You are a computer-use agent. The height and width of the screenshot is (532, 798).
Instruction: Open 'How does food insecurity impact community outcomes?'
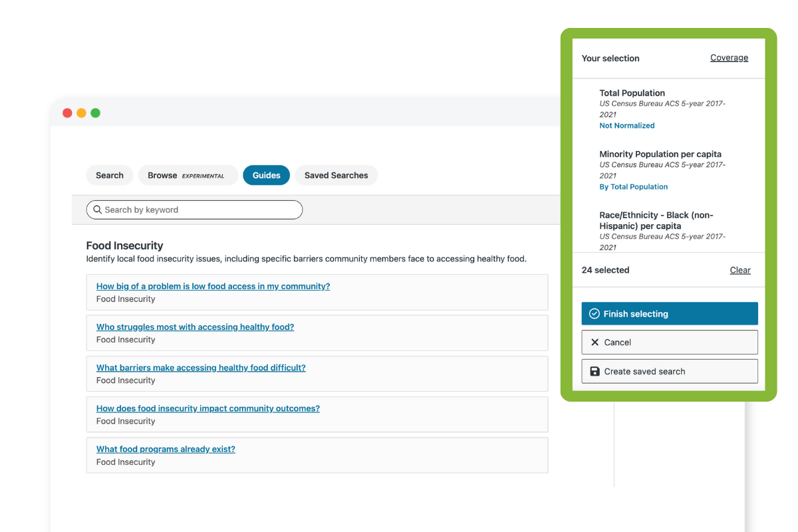click(207, 408)
